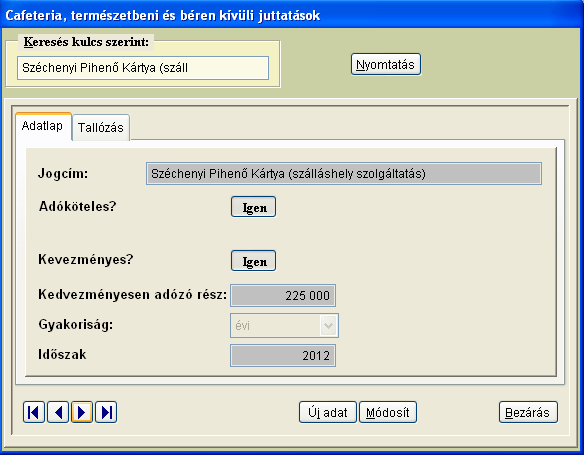Switch to the Tallózás tab
584x455 pixels.
pos(101,128)
